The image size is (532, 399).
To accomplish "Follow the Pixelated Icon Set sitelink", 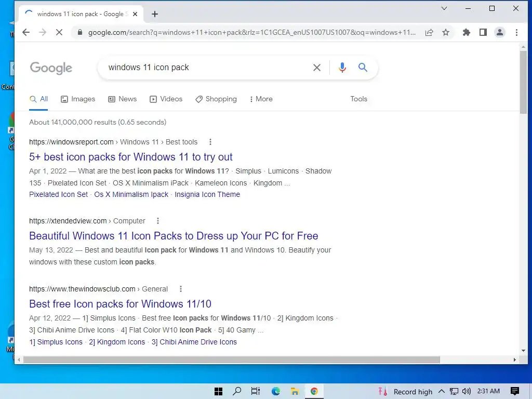I will (58, 194).
